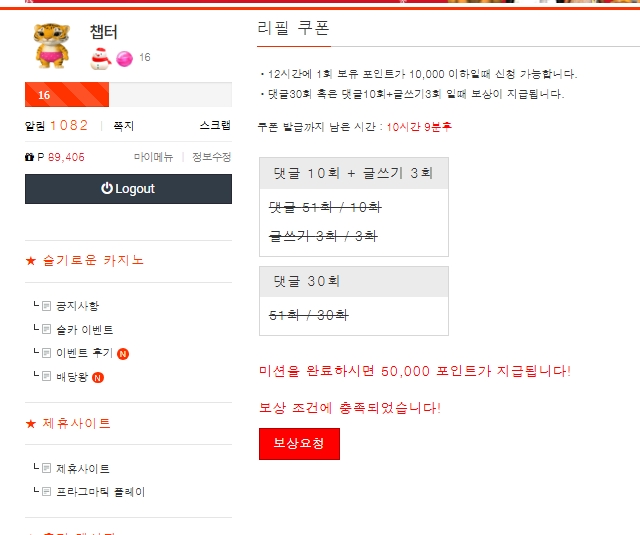Open the 쪽지 messages link
The width and height of the screenshot is (640, 535).
click(x=124, y=126)
